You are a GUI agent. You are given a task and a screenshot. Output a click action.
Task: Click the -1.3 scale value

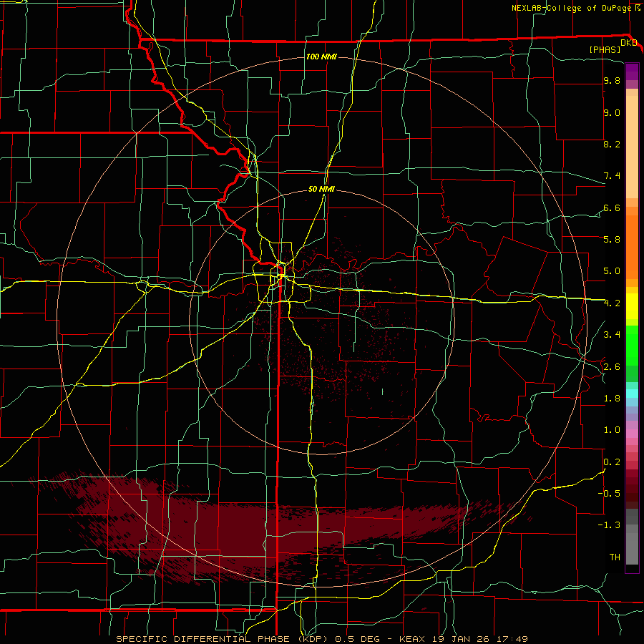coord(608,525)
